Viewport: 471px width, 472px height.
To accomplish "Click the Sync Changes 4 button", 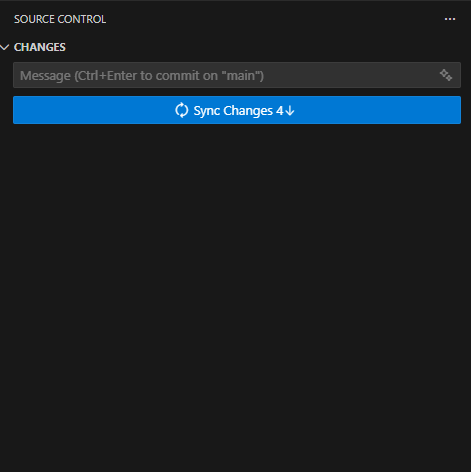I will click(x=237, y=110).
